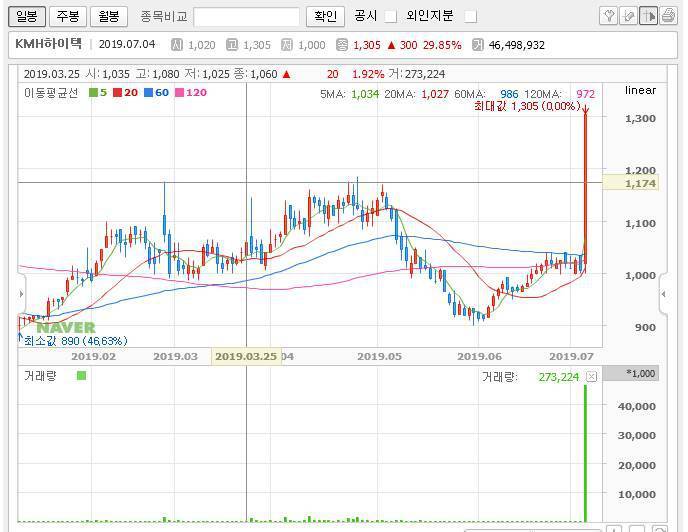Close the 거래량 volume panel with X

(592, 377)
